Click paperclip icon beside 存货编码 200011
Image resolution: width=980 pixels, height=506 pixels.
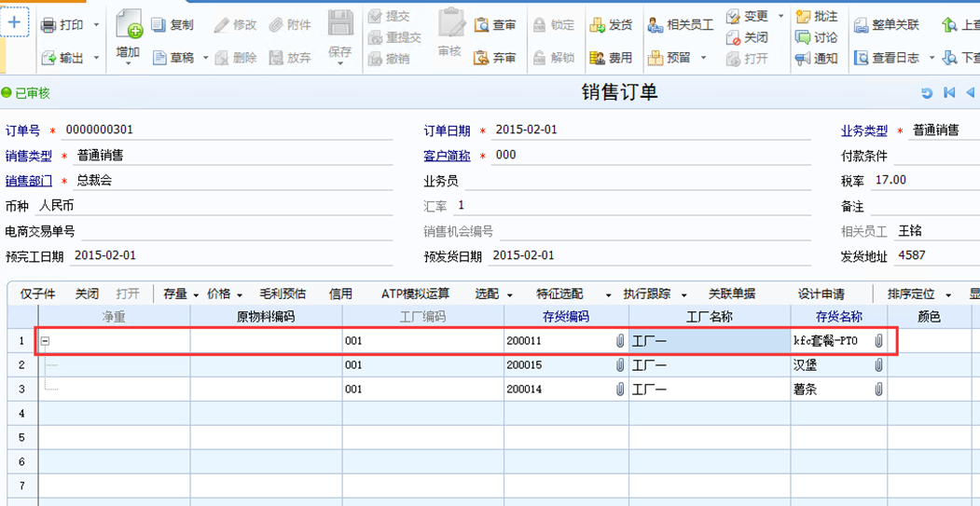point(620,341)
